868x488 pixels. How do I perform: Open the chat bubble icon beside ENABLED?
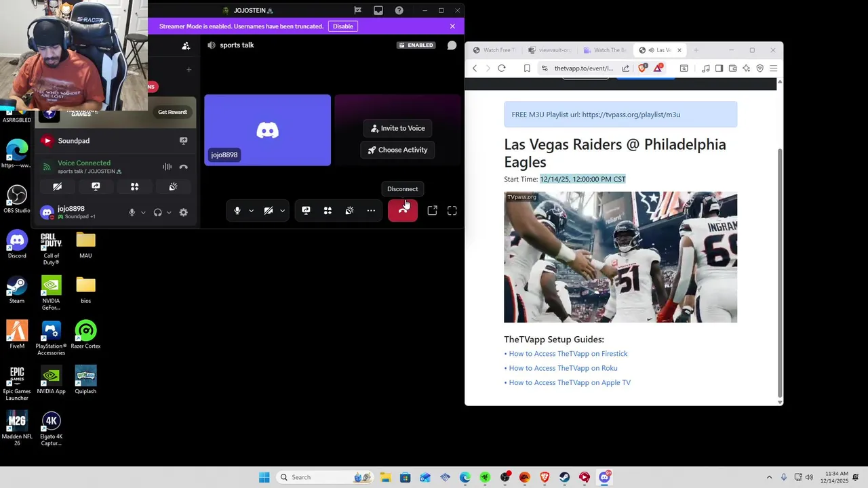tap(452, 45)
